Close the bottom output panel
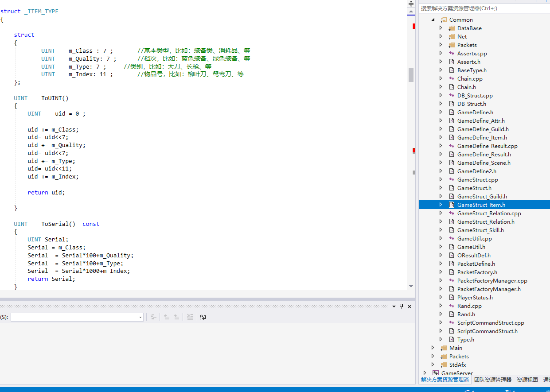This screenshot has width=550, height=392. click(410, 306)
